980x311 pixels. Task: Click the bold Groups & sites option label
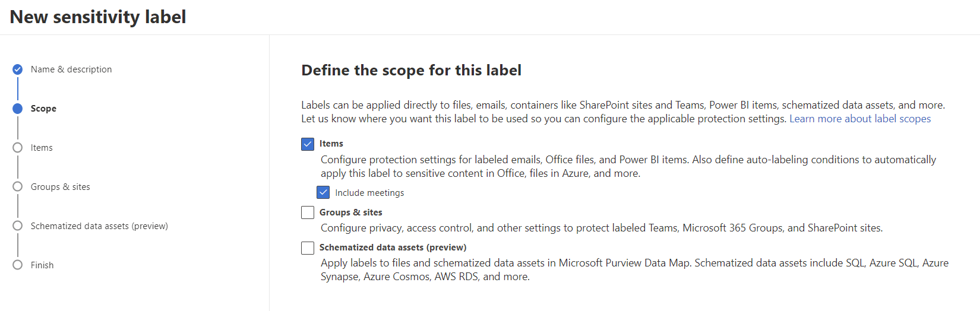click(351, 212)
